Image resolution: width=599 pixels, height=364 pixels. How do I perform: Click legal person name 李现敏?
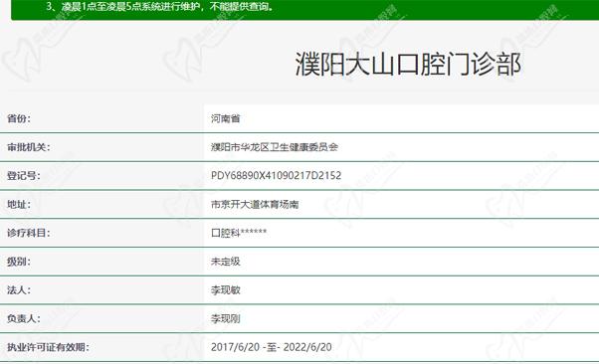(226, 289)
